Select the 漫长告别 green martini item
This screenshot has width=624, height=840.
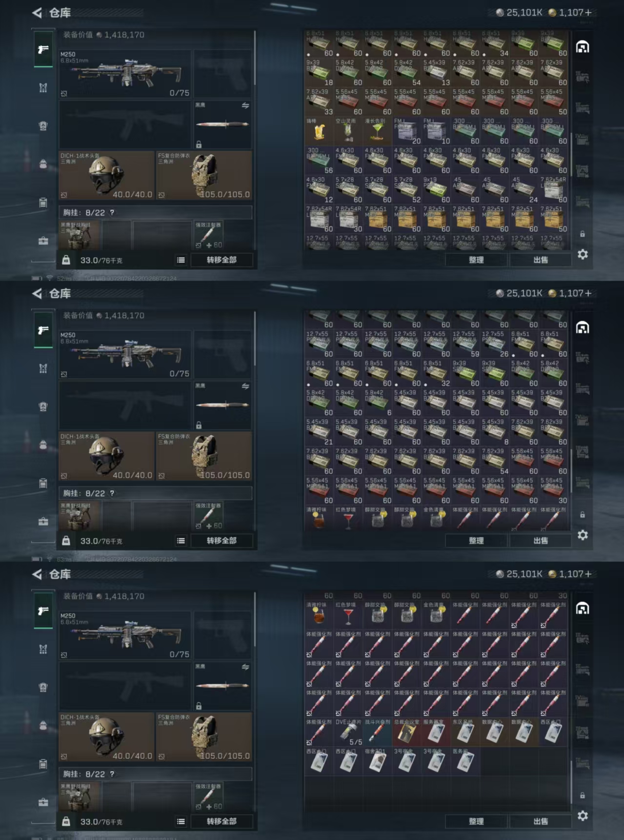378,132
